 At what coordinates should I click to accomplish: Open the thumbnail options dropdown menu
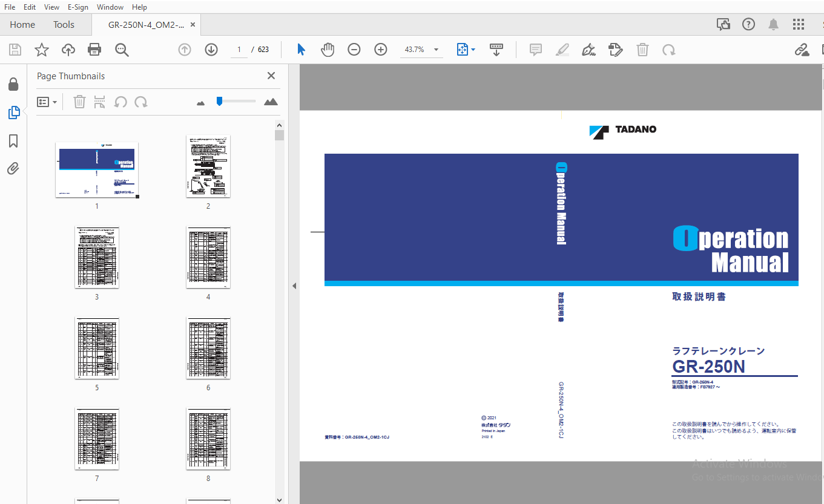click(x=47, y=102)
